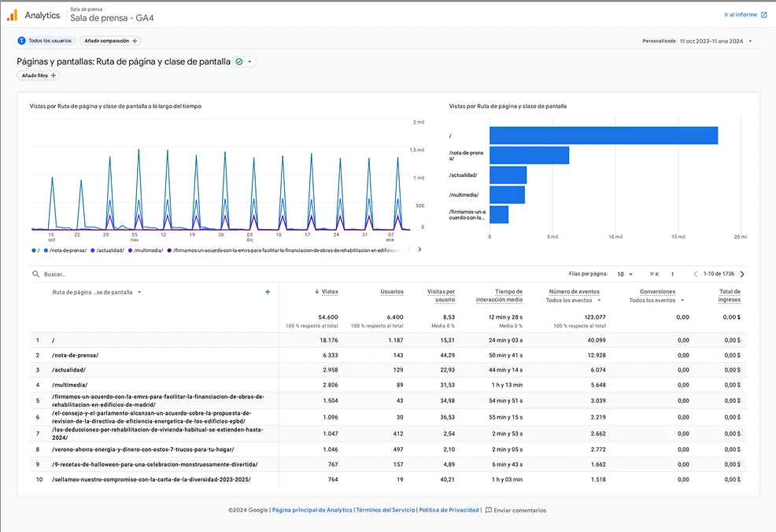Open the date range dropdown arrow

coord(750,41)
